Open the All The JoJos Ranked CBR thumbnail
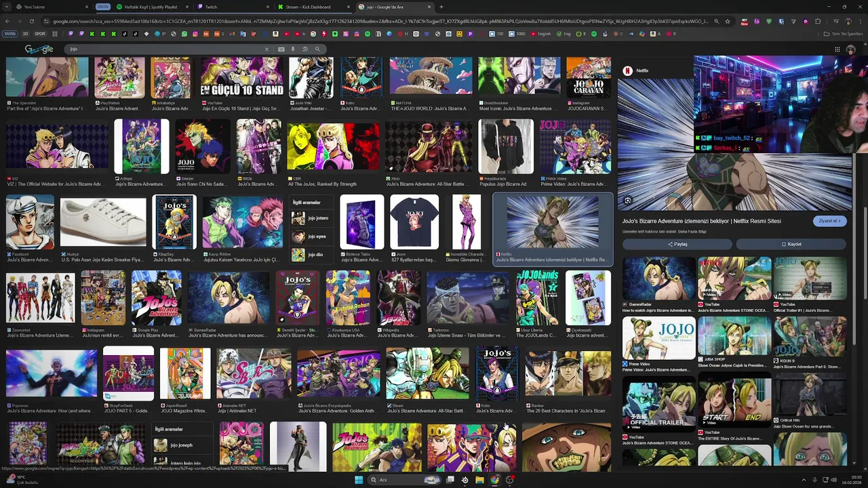 pos(334,146)
